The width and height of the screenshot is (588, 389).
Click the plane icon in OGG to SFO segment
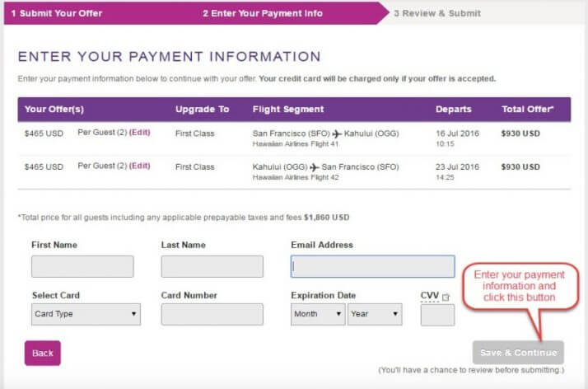tap(313, 166)
